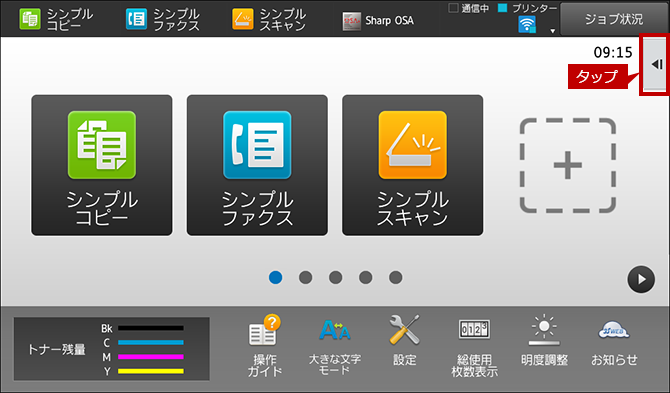Open the large orange シンプルスキャン tile

[x=413, y=165]
